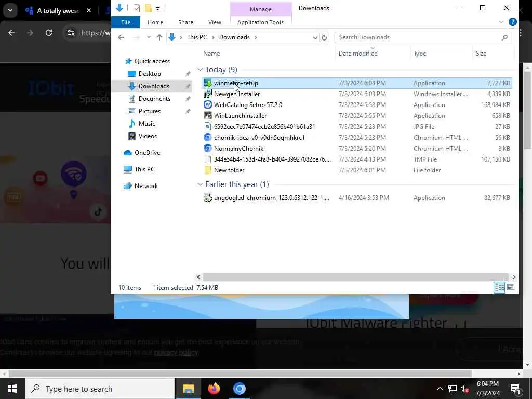Open Explorer Help question mark icon
This screenshot has width=532, height=399.
513,22
